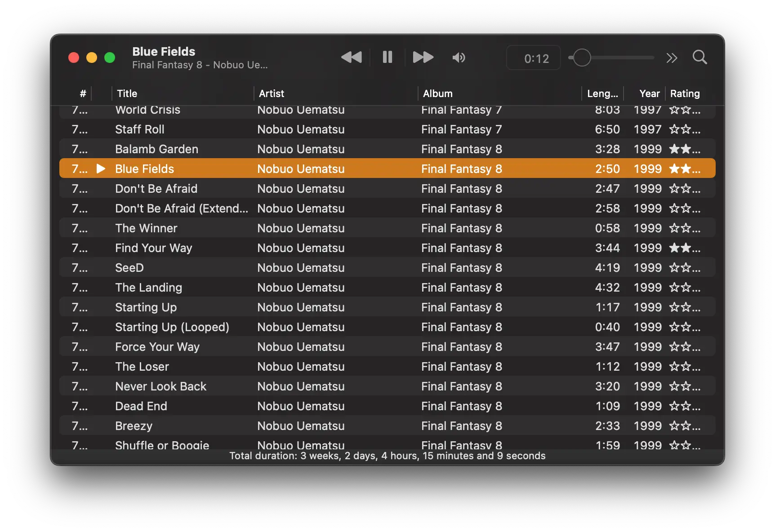Select the Blue Fields title cell

[144, 169]
